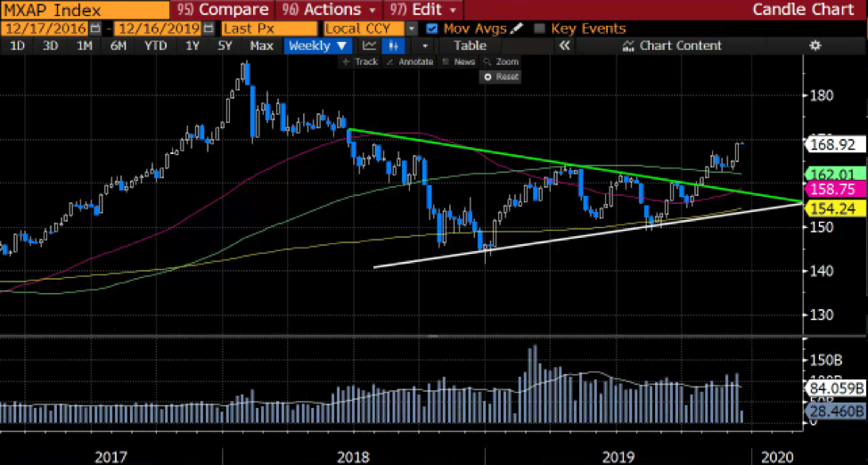
Task: Click the Reset zoom button
Action: 502,77
